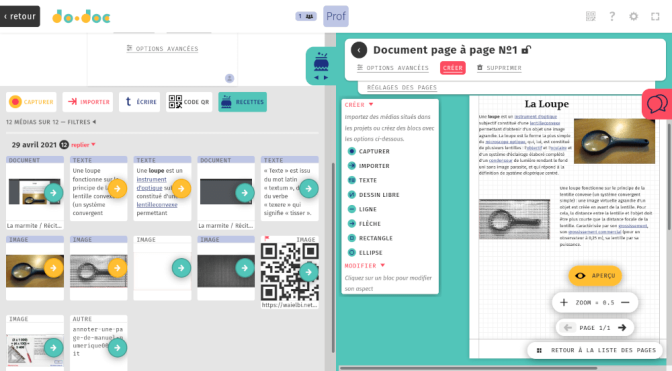Toggle Aperçu preview eye button
Image resolution: width=672 pixels, height=371 pixels.
pyautogui.click(x=595, y=276)
